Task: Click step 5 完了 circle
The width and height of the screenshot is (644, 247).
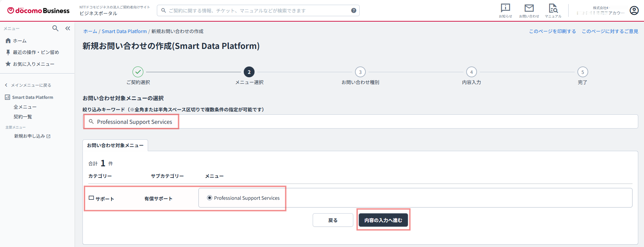Action: point(583,72)
